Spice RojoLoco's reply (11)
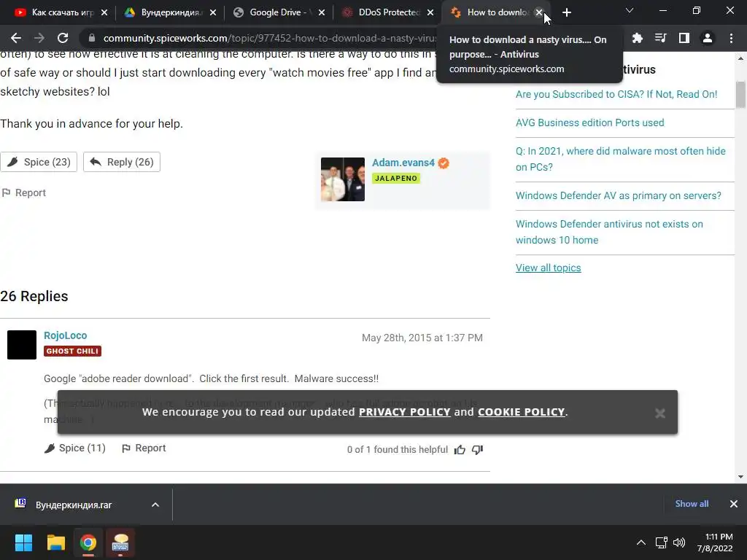Viewport: 747px width, 560px height. pos(75,448)
